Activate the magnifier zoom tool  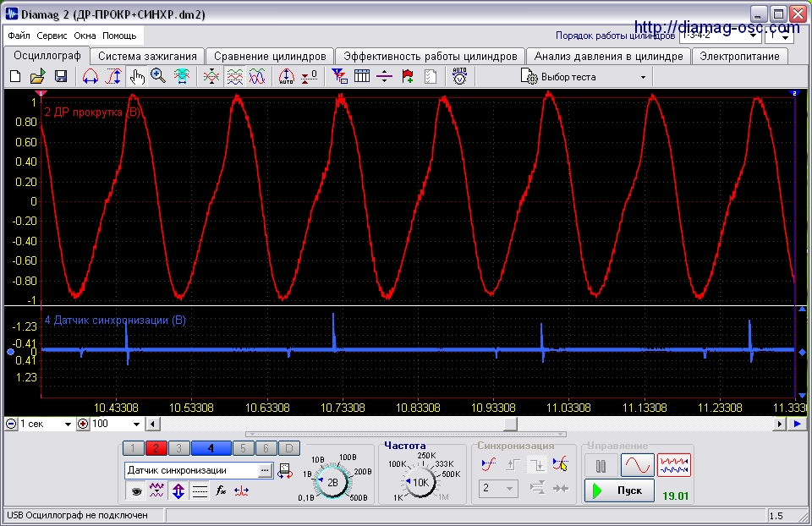[x=158, y=77]
